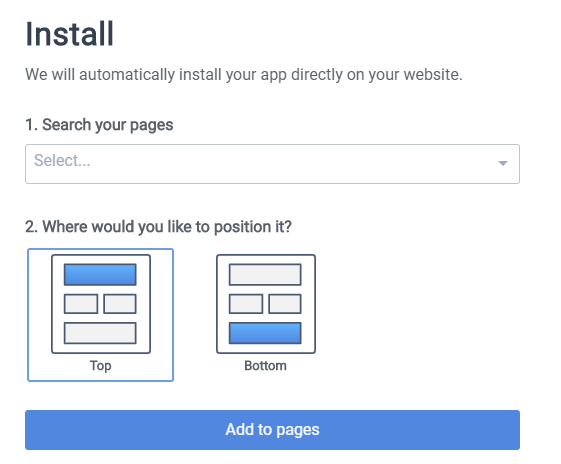Click the dropdown caret arrow
This screenshot has width=561, height=464.
pos(503,163)
